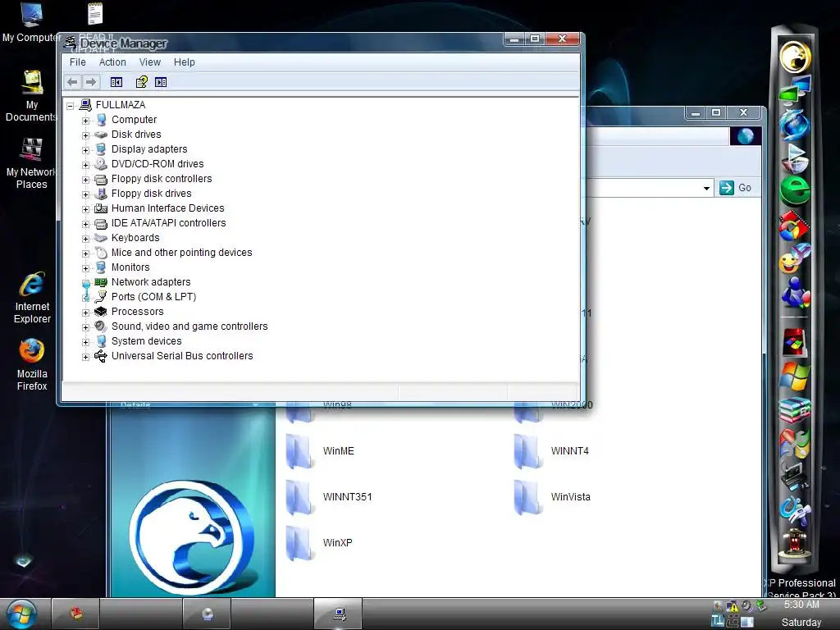Expand the Computer node
Screen dimensions: 840x630
pos(85,121)
